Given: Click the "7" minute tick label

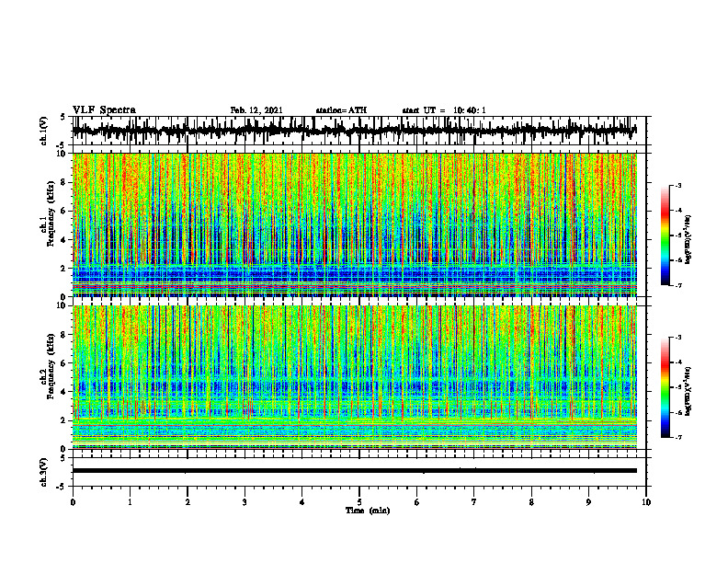Looking at the screenshot, I should click(x=474, y=502).
